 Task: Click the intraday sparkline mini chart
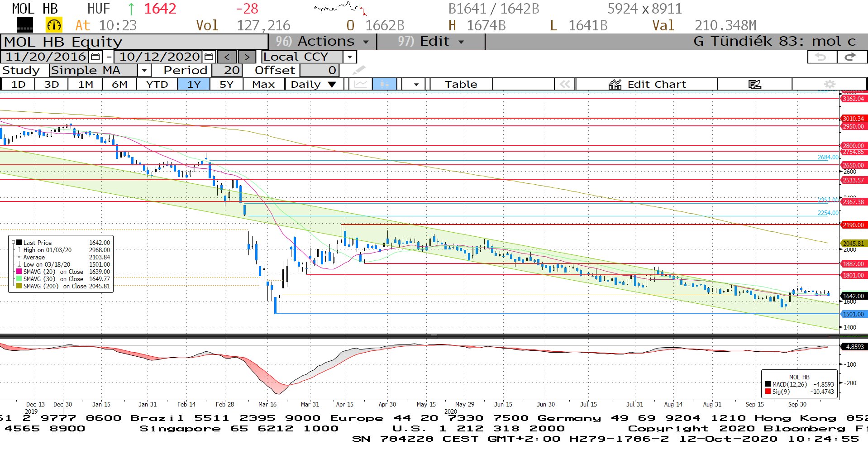click(340, 8)
